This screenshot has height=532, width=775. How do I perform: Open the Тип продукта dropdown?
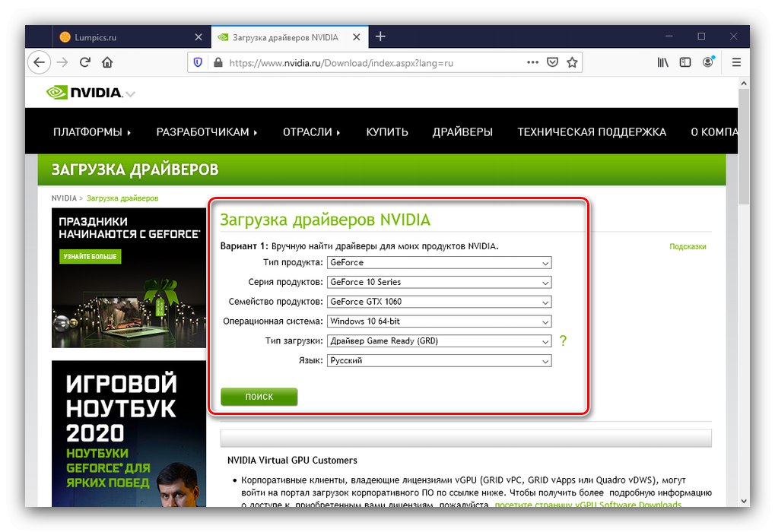[439, 262]
